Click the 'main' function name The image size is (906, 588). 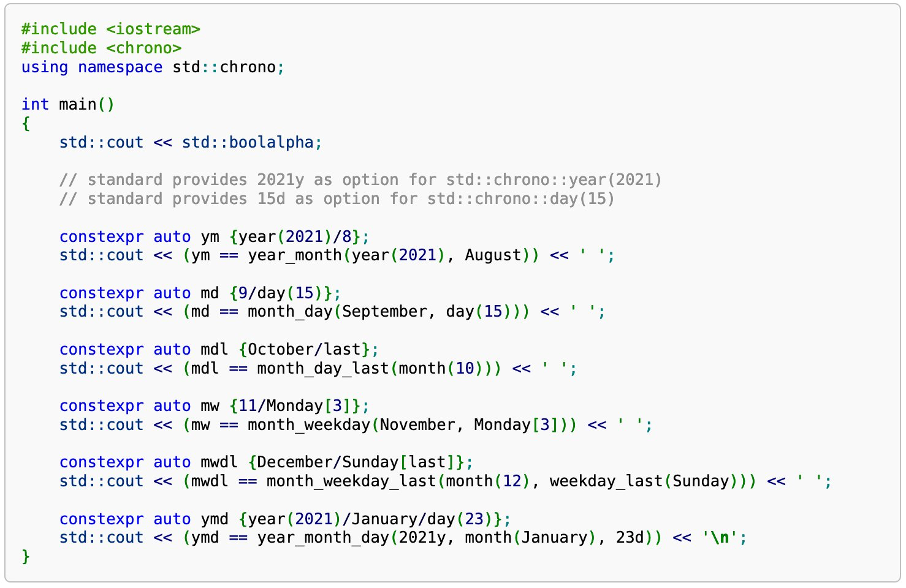click(x=77, y=105)
